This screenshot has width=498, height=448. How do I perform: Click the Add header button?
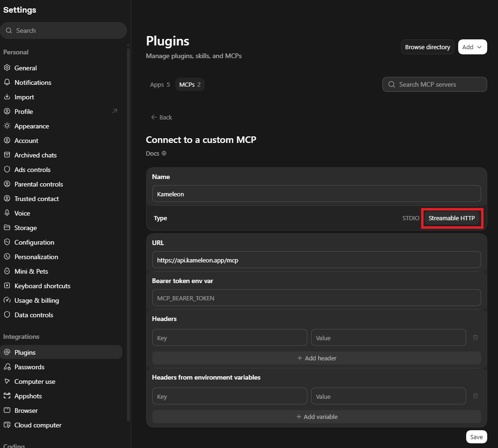coord(317,358)
